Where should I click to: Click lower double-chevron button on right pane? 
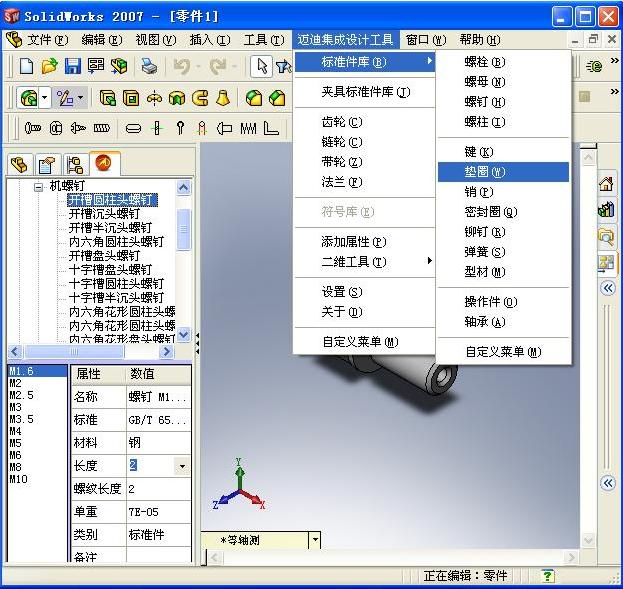click(x=608, y=483)
